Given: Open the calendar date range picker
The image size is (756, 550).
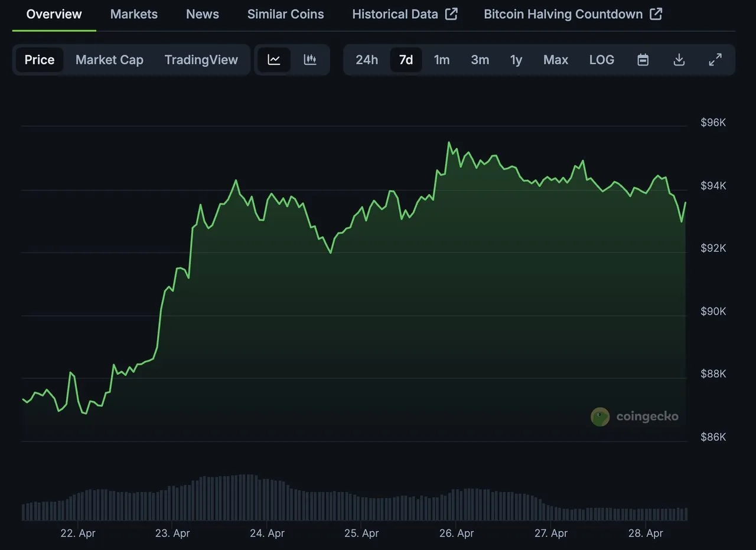Looking at the screenshot, I should coord(643,60).
